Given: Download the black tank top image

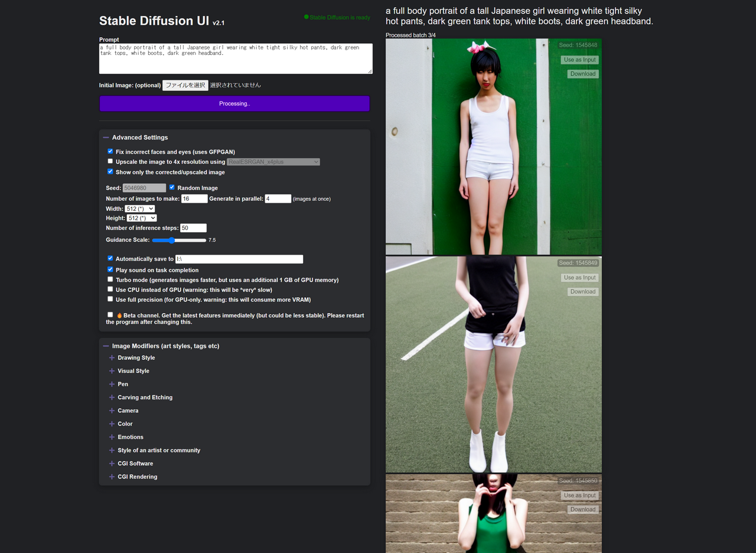Looking at the screenshot, I should (582, 291).
